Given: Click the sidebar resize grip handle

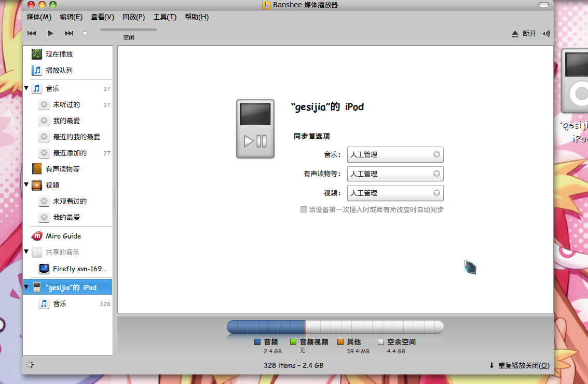Looking at the screenshot, I should tap(115, 201).
